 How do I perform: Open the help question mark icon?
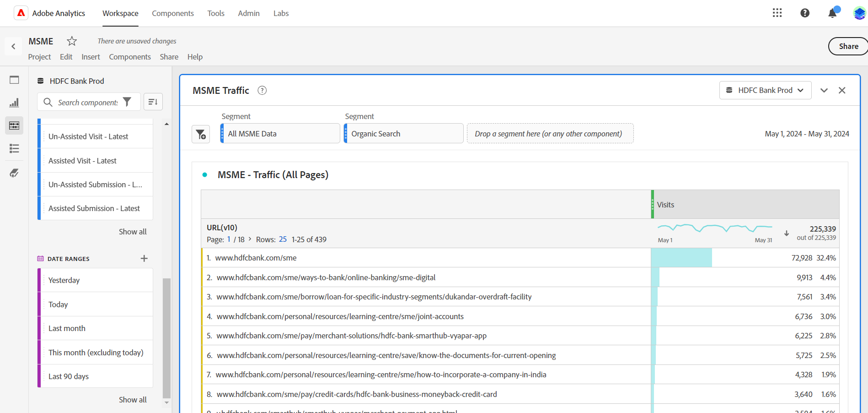click(805, 13)
